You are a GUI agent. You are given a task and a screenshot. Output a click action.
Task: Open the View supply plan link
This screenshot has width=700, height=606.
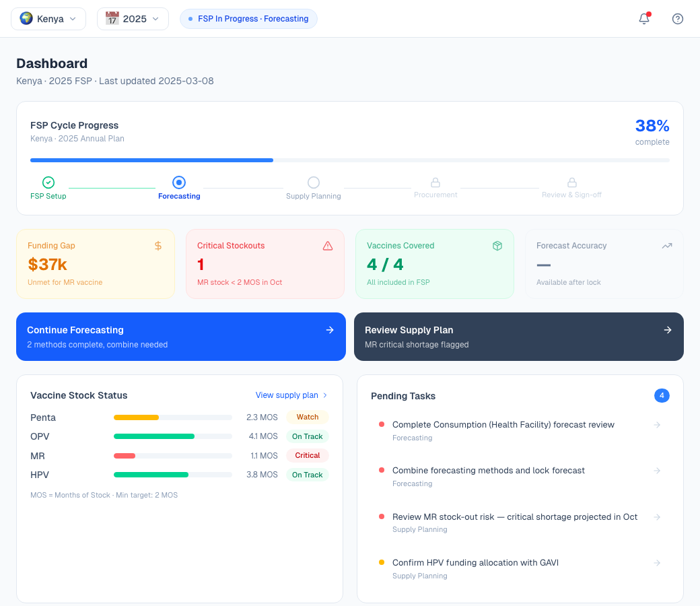[x=291, y=395]
